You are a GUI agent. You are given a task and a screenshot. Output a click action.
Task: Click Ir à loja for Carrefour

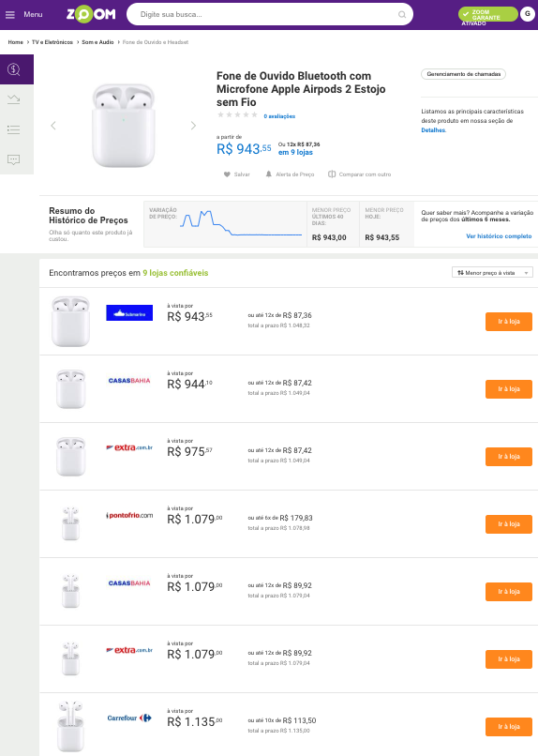[x=509, y=727]
